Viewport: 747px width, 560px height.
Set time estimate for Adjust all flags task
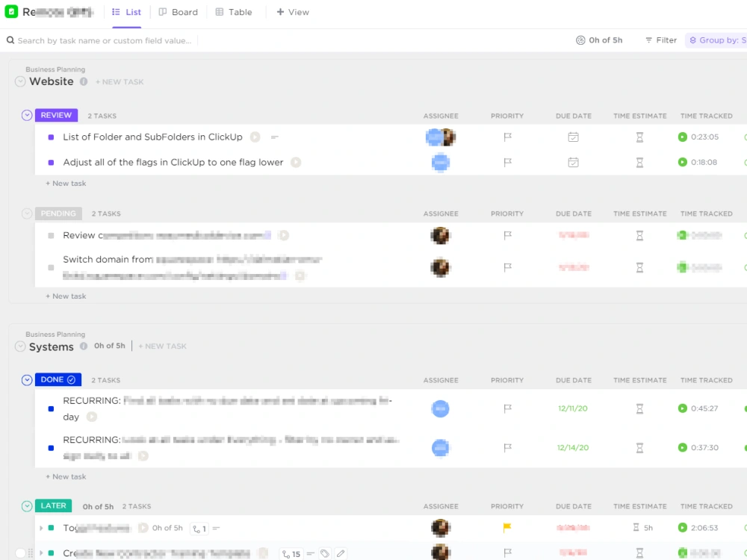[640, 162]
